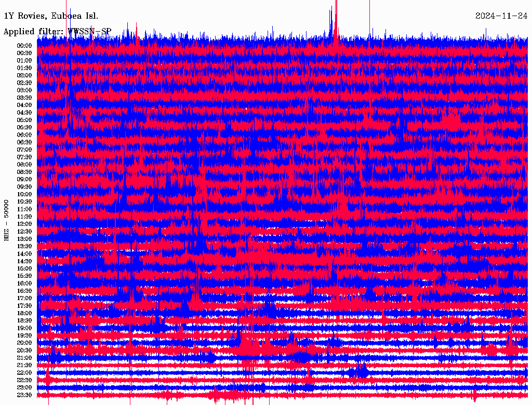Click the HHZ - 50000 axis label

(x=6, y=221)
